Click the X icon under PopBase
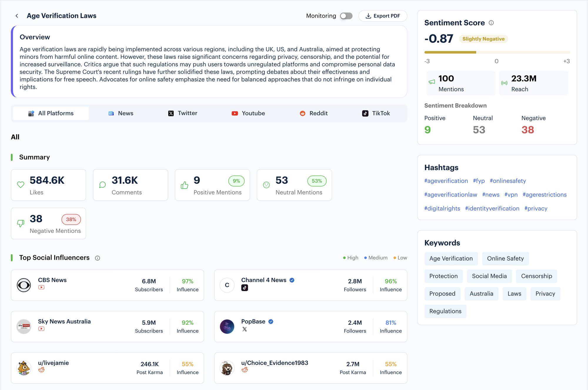Viewport: 588px width, 390px height. [x=245, y=329]
